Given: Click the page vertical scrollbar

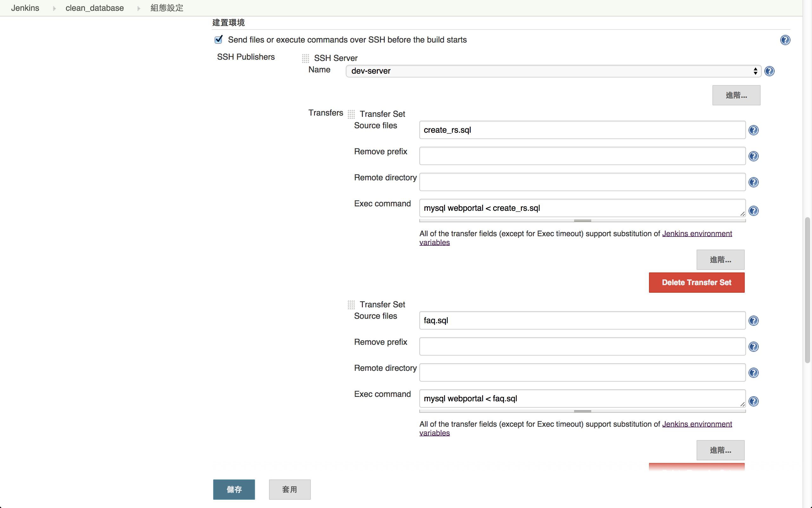Looking at the screenshot, I should click(x=807, y=290).
